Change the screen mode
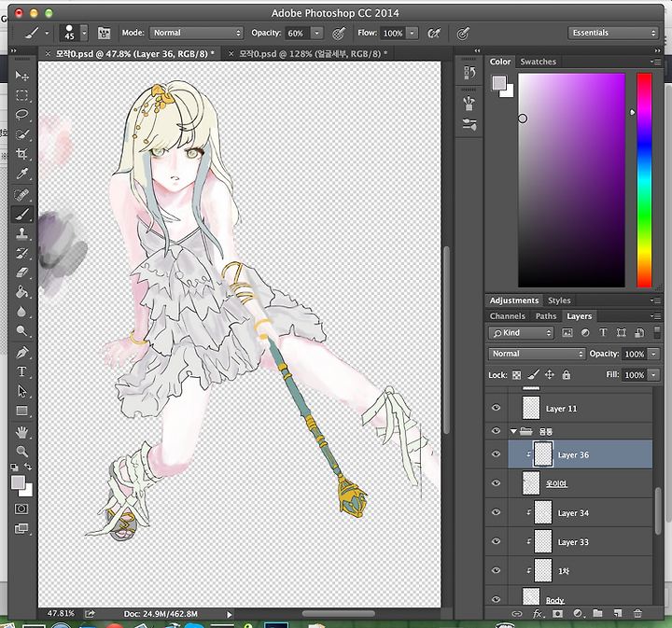Screen dimensions: 672x628 tap(21, 528)
